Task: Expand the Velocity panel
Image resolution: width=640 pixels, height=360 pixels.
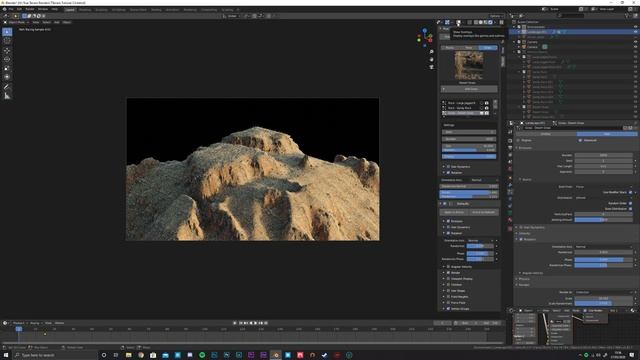Action: click(517, 233)
